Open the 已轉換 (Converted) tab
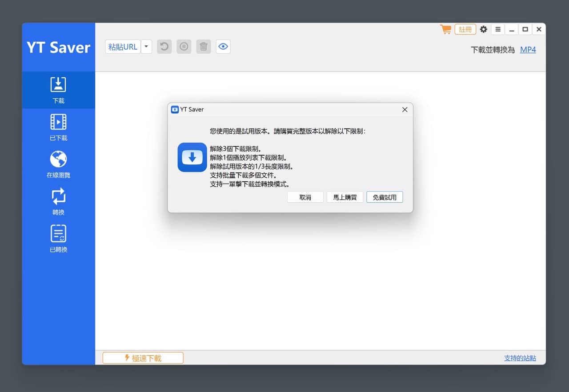 tap(58, 239)
